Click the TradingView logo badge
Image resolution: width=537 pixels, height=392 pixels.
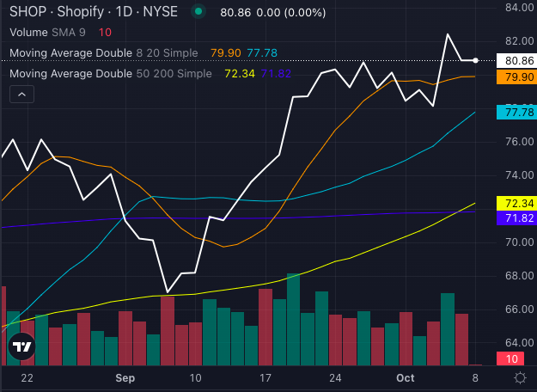22,346
